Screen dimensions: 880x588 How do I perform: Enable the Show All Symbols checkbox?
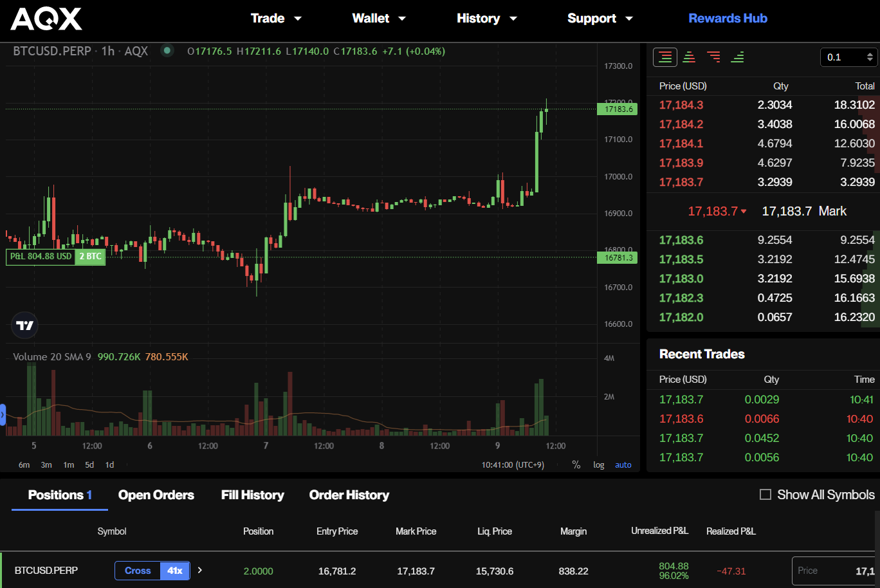tap(765, 495)
